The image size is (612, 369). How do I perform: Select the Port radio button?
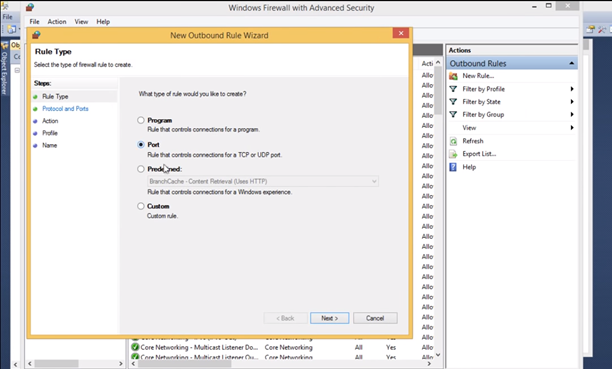141,144
